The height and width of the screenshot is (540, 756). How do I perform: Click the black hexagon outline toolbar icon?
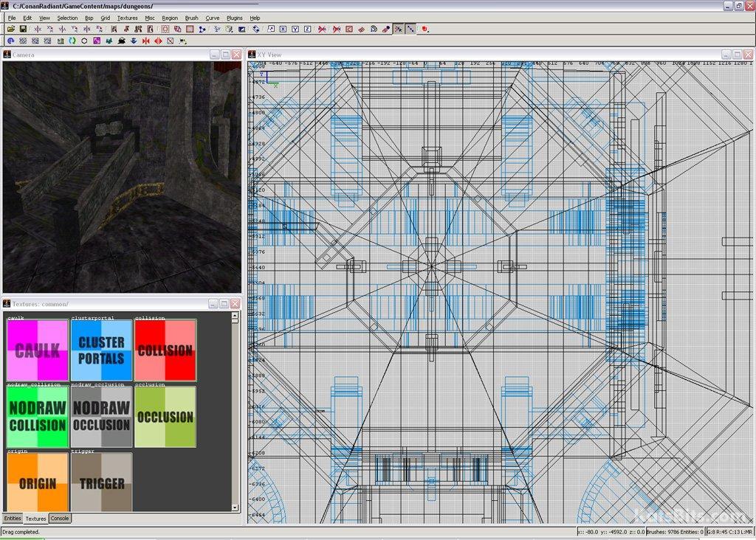tap(84, 41)
